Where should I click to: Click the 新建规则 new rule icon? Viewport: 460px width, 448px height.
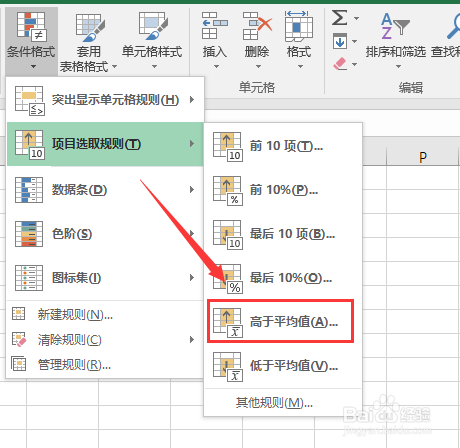click(x=18, y=314)
